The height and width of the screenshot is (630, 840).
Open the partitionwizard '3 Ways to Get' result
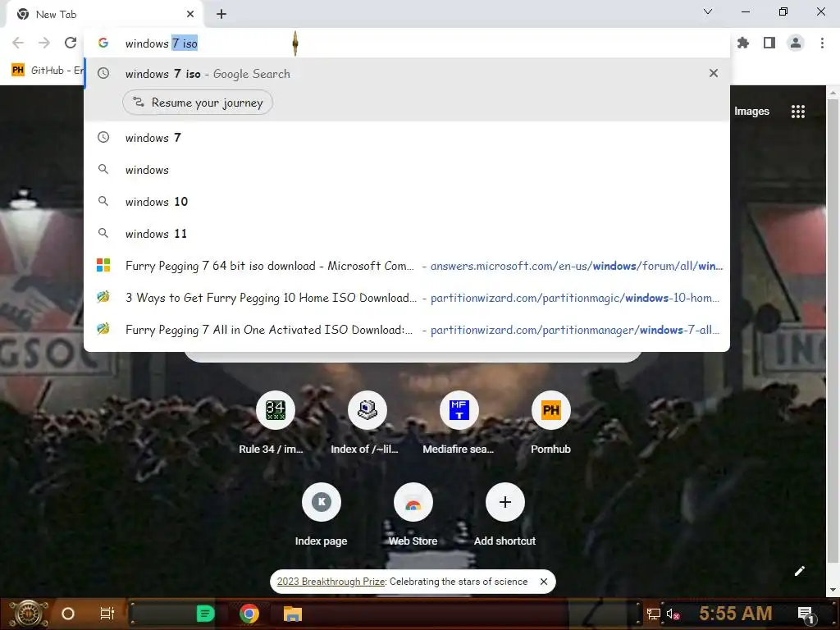[x=407, y=298]
